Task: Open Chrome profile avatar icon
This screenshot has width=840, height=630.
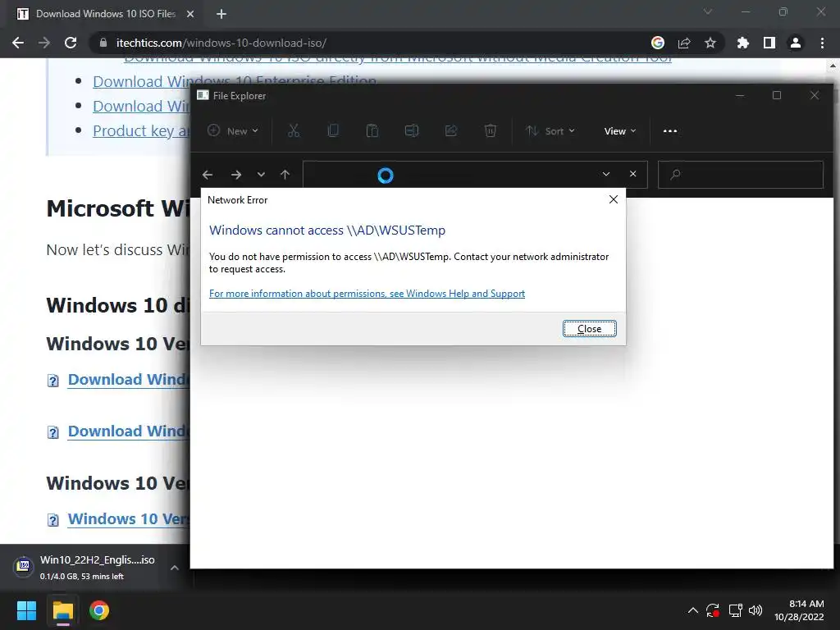Action: pyautogui.click(x=796, y=43)
